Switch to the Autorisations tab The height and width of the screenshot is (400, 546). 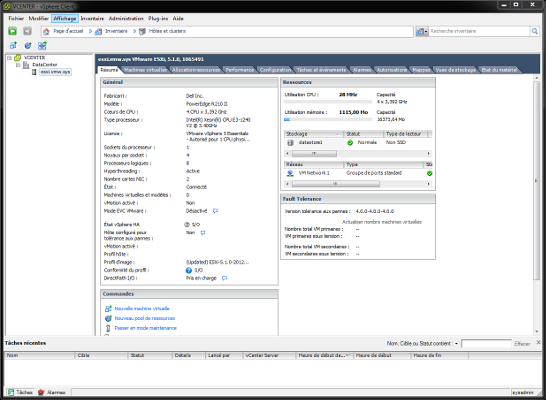392,70
